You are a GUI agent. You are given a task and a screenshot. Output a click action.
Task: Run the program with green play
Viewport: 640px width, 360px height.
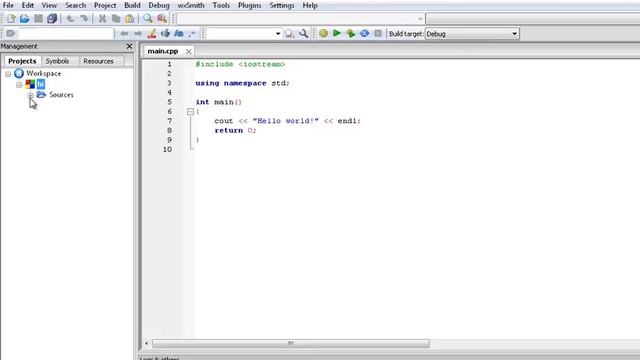[337, 33]
